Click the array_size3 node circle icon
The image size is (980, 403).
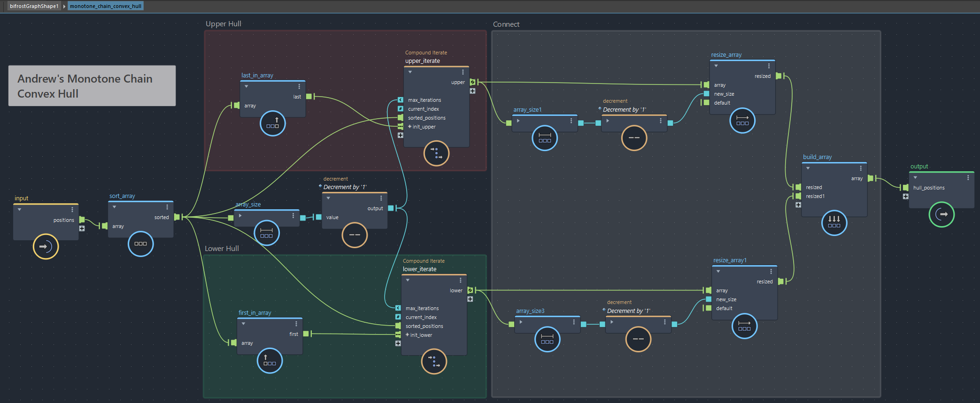coord(547,339)
